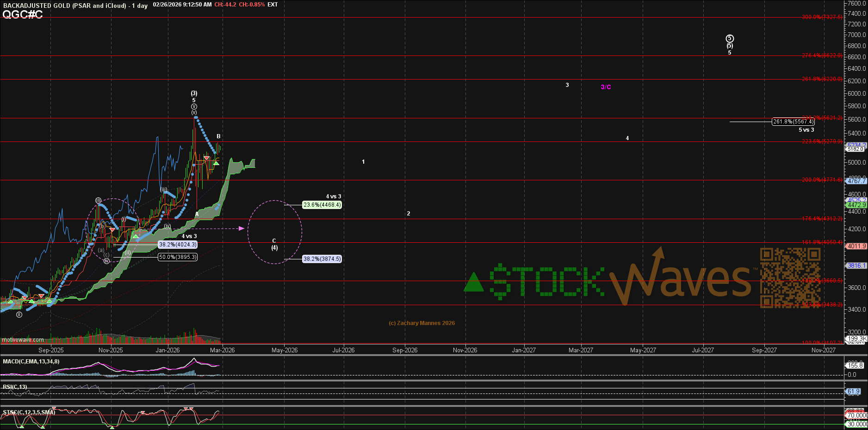Viewport: 868px width, 430px height.
Task: Click the red sell triangle left of wave B
Action: pyautogui.click(x=206, y=159)
